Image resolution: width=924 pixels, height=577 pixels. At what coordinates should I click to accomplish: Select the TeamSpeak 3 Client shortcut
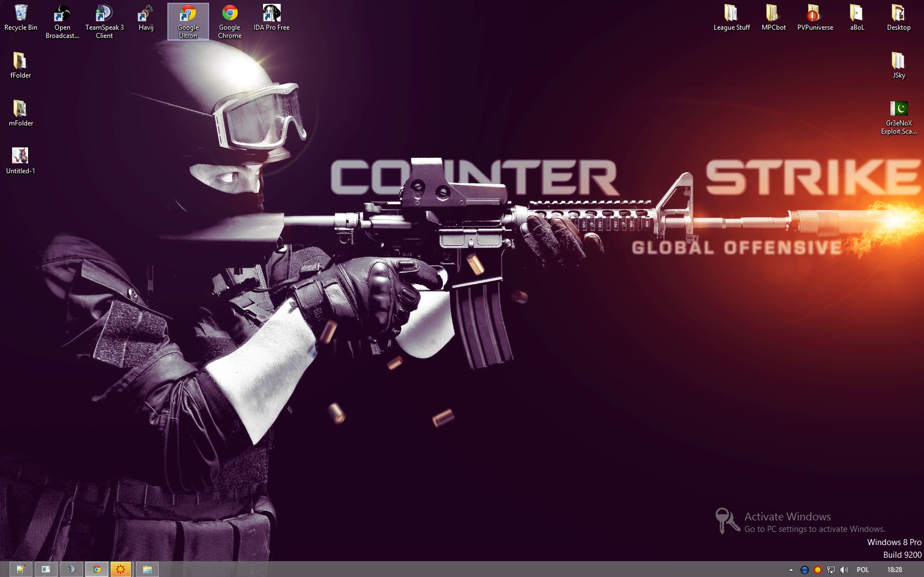pyautogui.click(x=104, y=21)
